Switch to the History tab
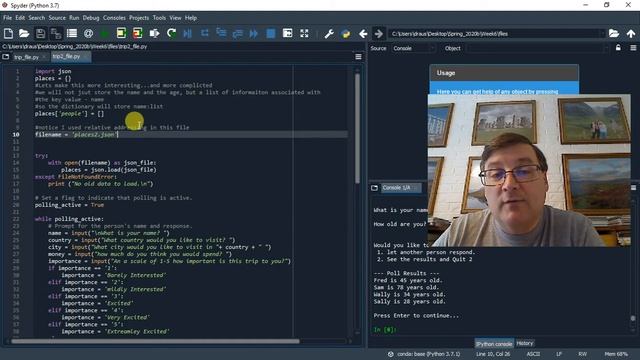 coord(524,343)
